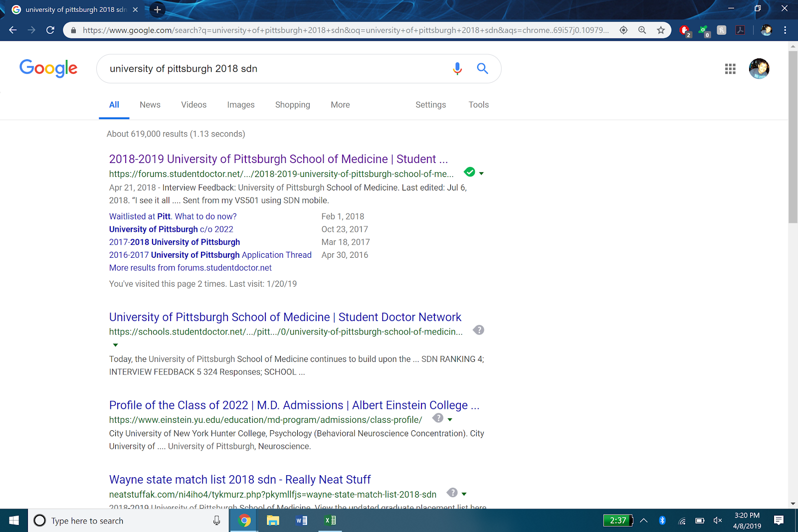This screenshot has width=798, height=532.
Task: Click the taskbar clock showing 3:20 PM
Action: coord(747,521)
